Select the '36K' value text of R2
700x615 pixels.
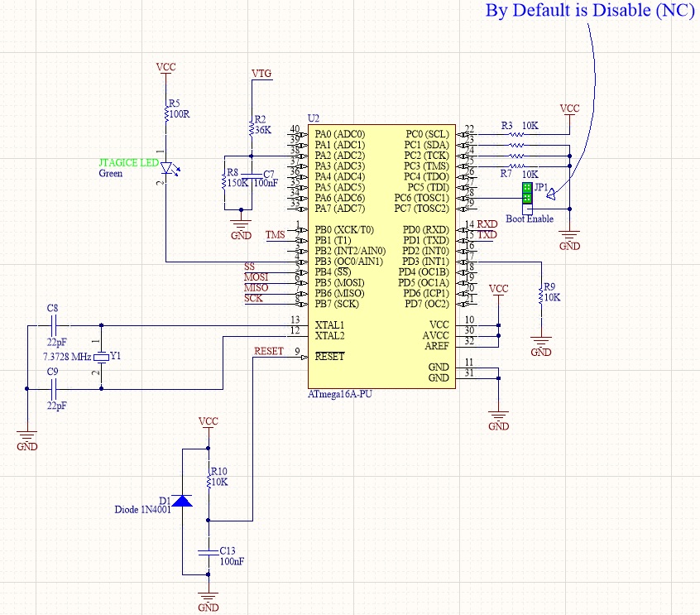263,131
